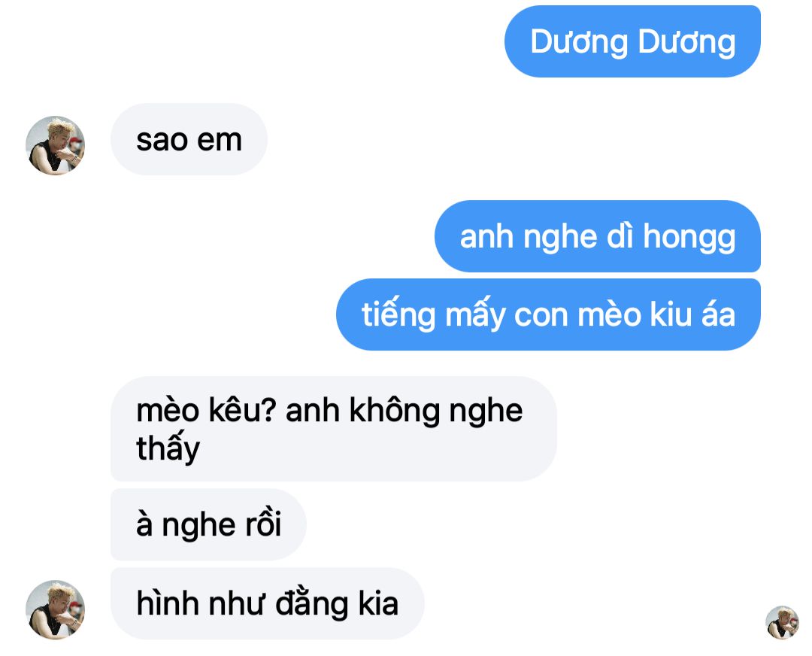Click the small seen-receipt avatar

tap(782, 622)
